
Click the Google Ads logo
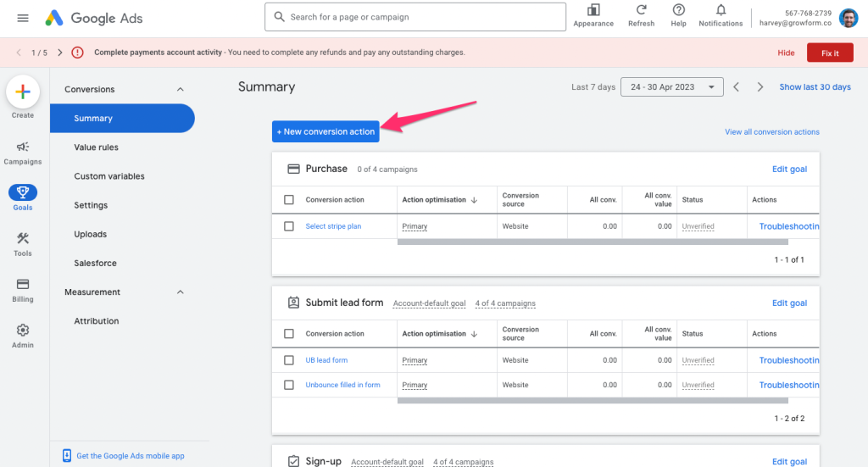click(x=93, y=19)
